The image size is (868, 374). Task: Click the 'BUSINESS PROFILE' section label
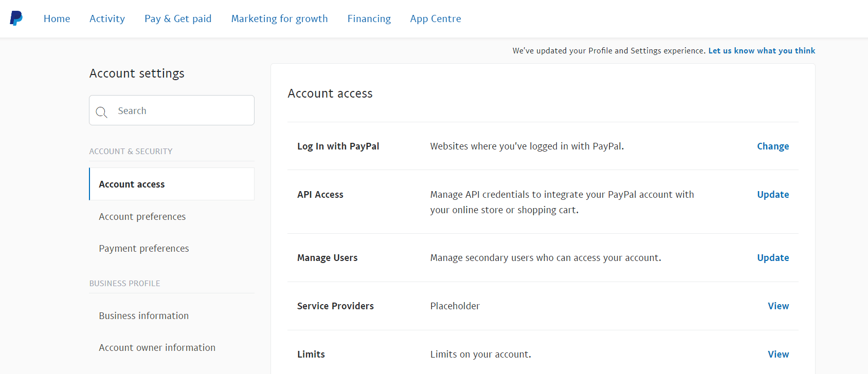124,283
